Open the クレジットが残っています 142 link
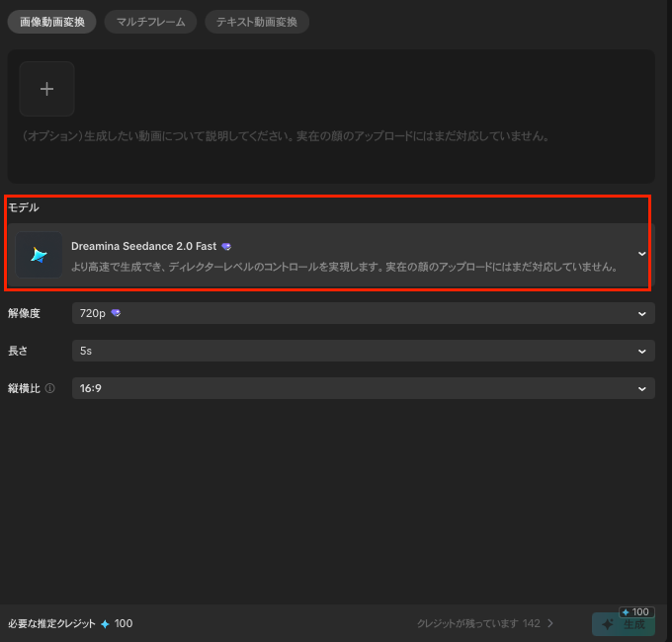Screen dimensions: 672x642 coord(477,623)
